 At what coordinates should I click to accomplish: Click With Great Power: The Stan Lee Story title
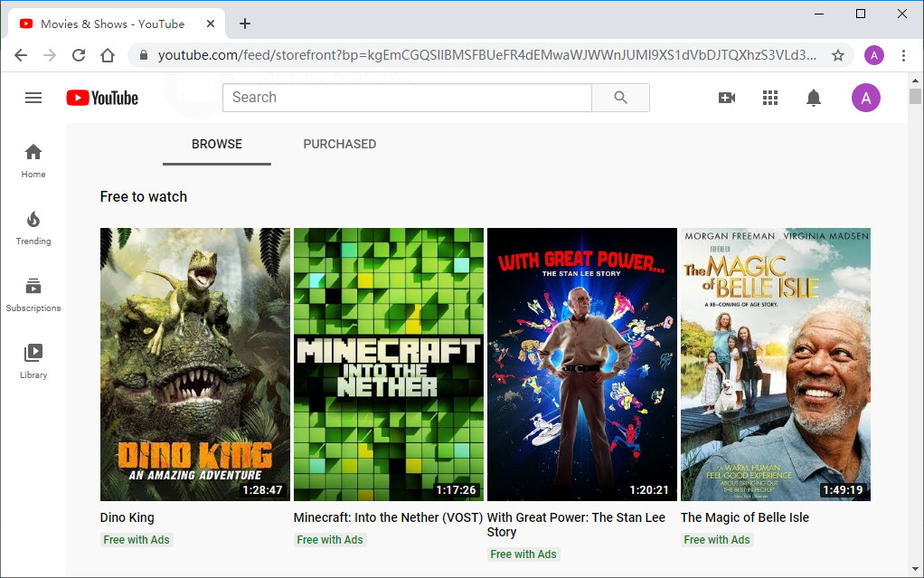576,525
